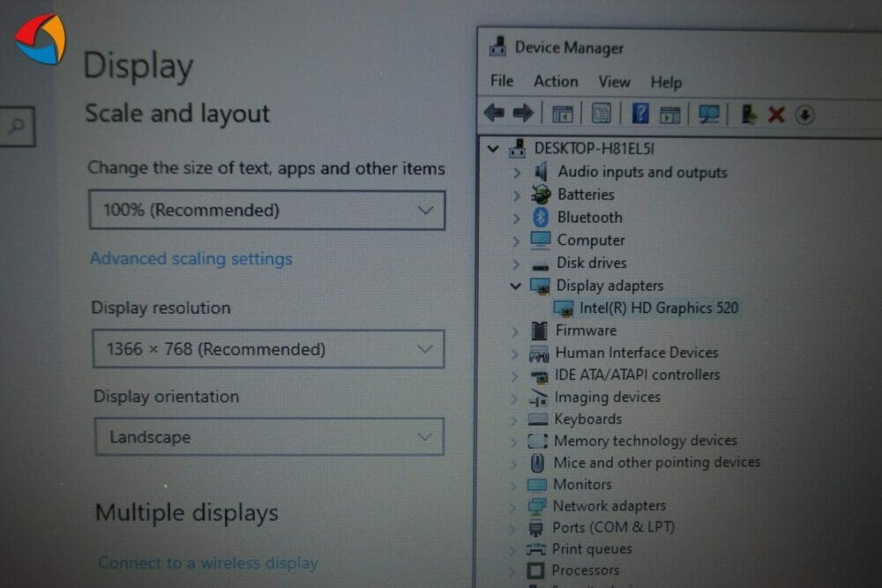The image size is (882, 588).
Task: Click the Keyboards icon
Action: (538, 420)
